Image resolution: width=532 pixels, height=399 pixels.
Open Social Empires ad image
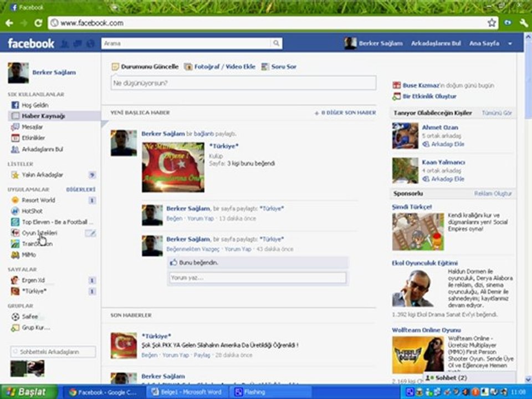(x=418, y=232)
